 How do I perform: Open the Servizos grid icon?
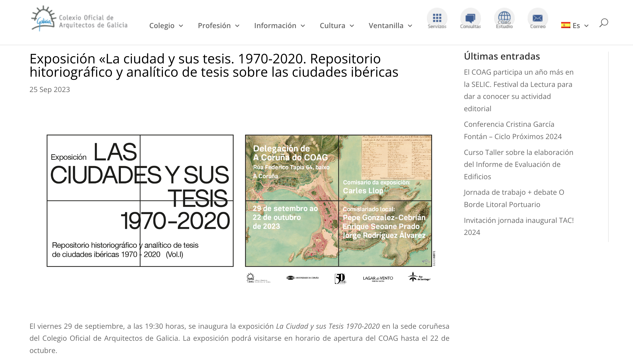pyautogui.click(x=437, y=18)
